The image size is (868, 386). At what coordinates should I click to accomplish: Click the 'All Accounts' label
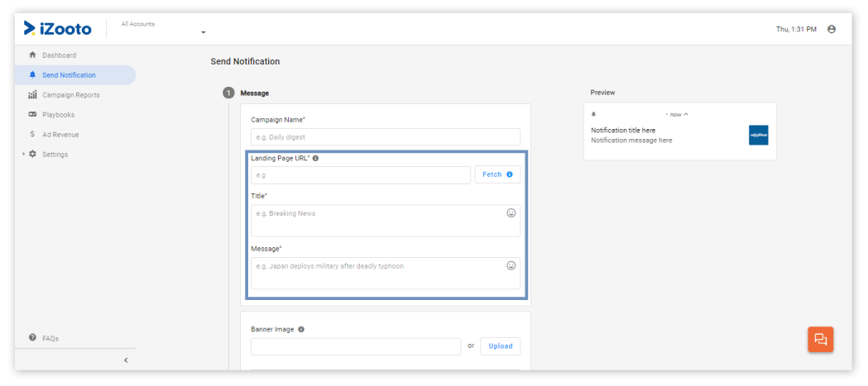[x=138, y=24]
